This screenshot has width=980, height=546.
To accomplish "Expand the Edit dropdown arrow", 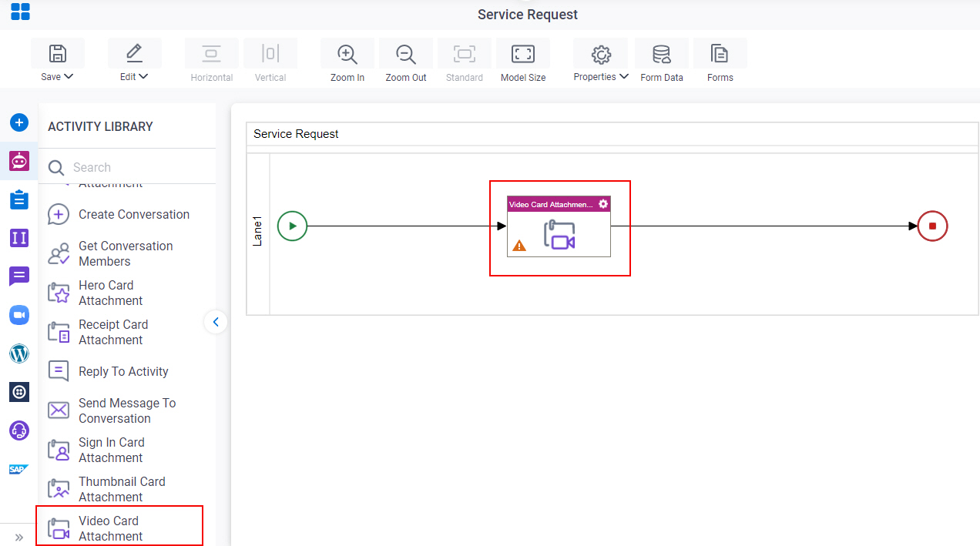I will point(143,76).
